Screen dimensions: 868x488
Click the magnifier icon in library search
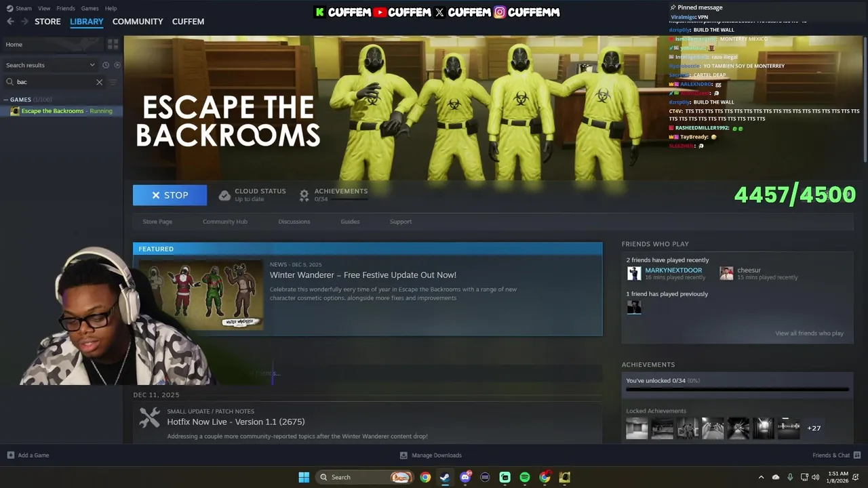pos(10,82)
